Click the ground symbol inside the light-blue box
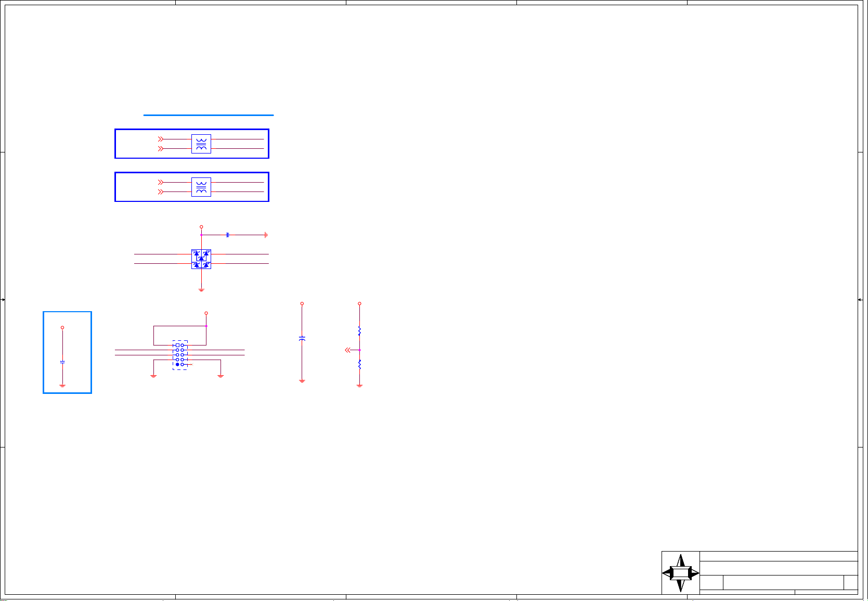 coord(62,385)
